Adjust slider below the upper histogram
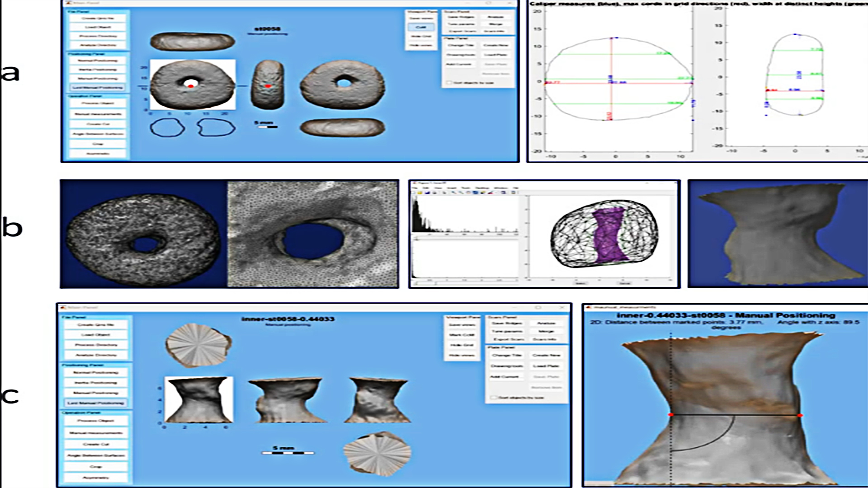 (465, 238)
